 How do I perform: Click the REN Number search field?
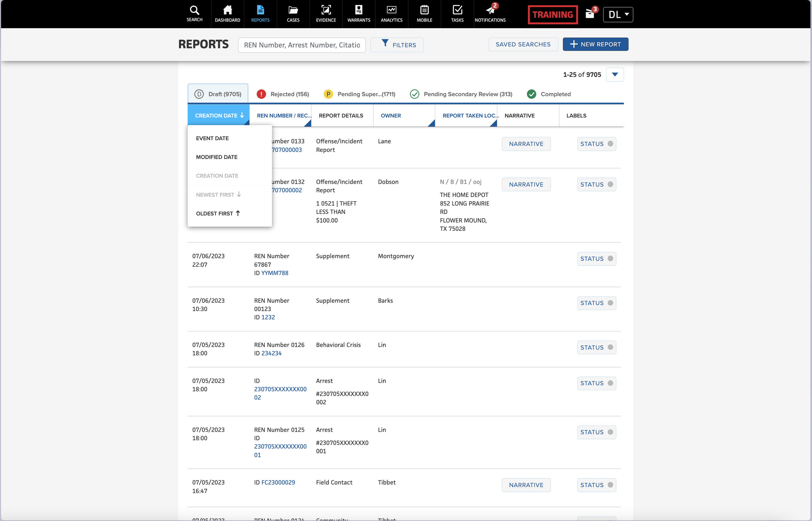(302, 45)
